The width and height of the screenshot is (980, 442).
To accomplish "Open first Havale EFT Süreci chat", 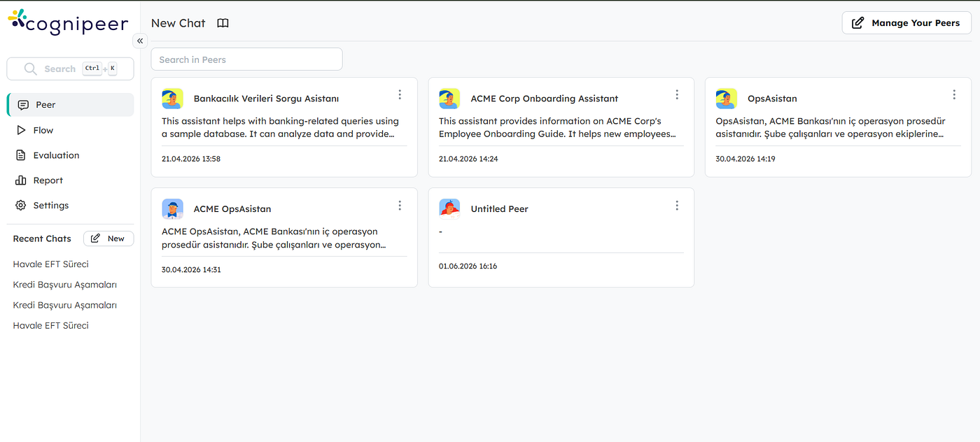I will [x=51, y=264].
